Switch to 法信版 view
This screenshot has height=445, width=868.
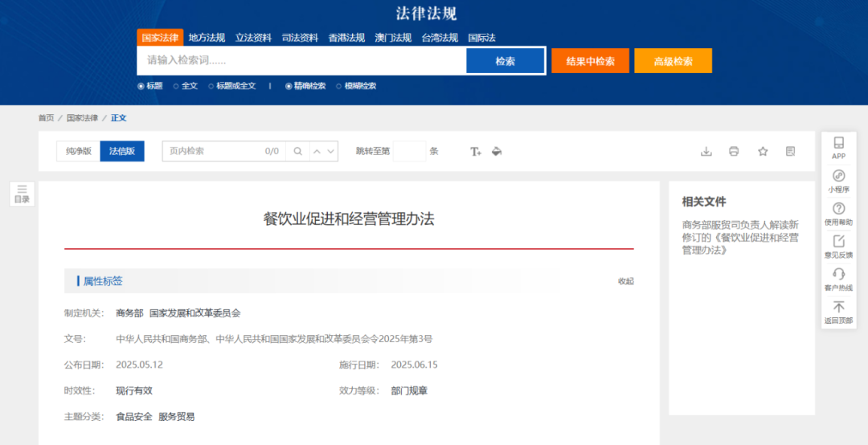122,151
